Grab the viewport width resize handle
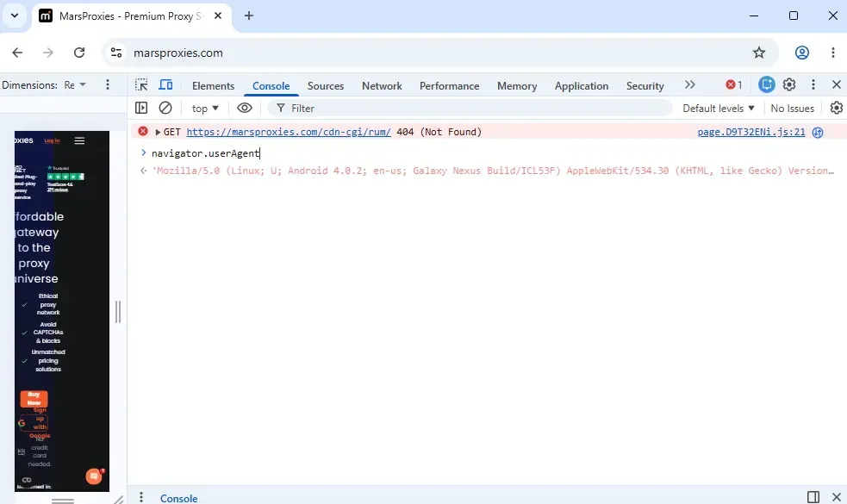Screen dimensions: 847x504 click(x=118, y=312)
